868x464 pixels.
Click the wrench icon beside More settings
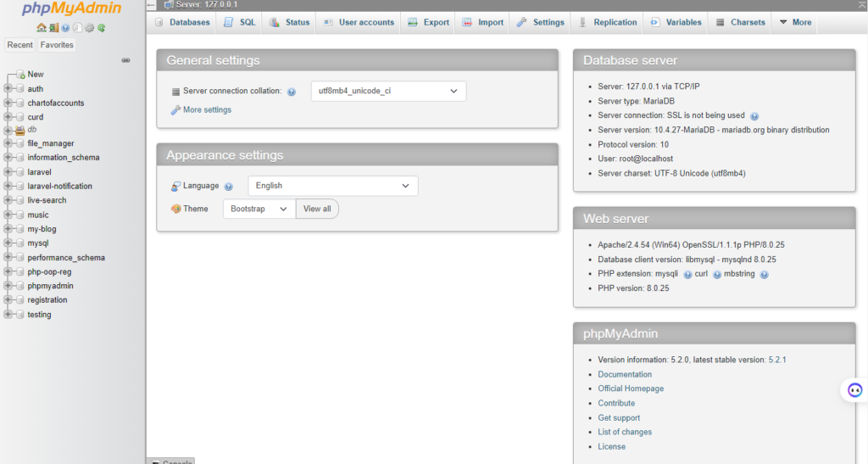pyautogui.click(x=175, y=110)
